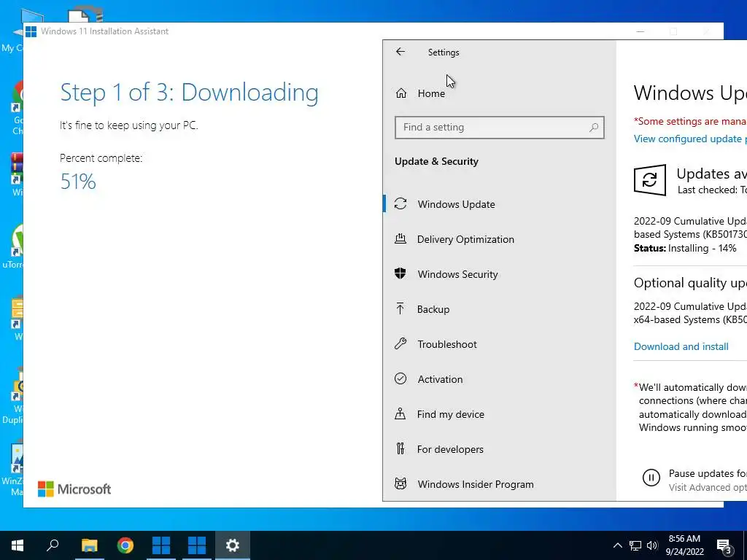Click the Pause updates pause icon
The height and width of the screenshot is (560, 747).
(651, 478)
